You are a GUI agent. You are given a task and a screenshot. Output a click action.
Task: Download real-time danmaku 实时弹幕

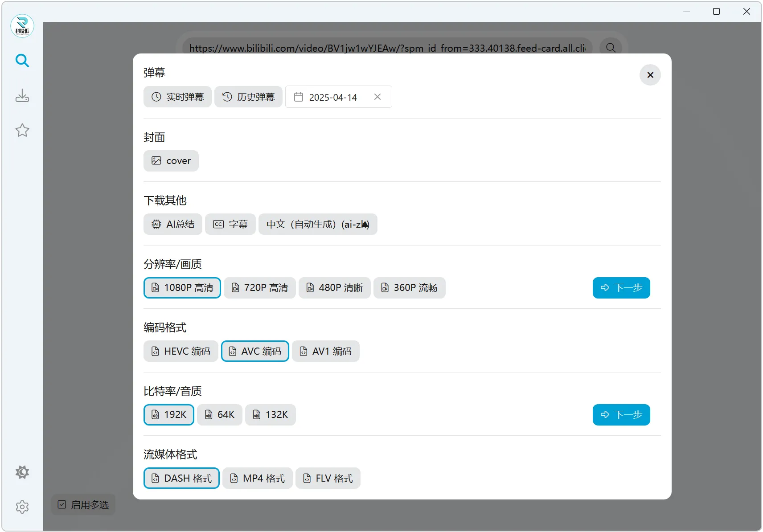tap(177, 97)
